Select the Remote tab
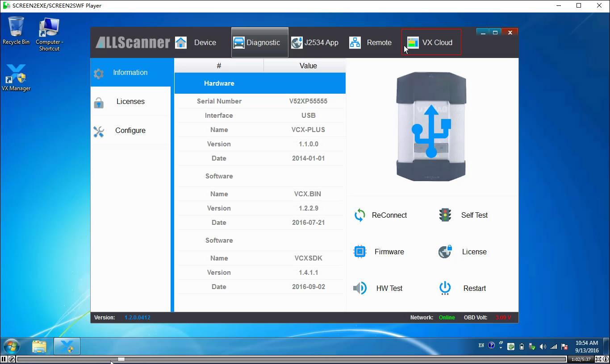Screen dimensions: 610x364 coord(371,42)
